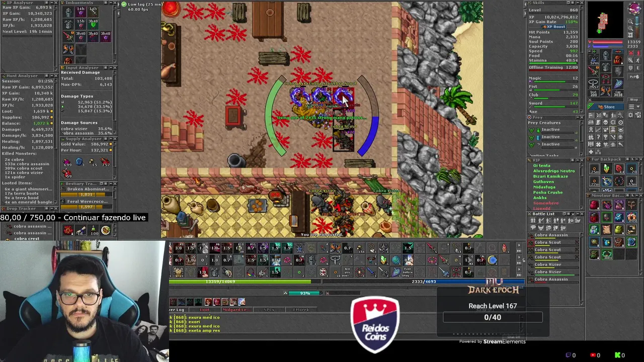The height and width of the screenshot is (362, 644).
Task: Select VIP entry Oi tenta
Action: (542, 165)
